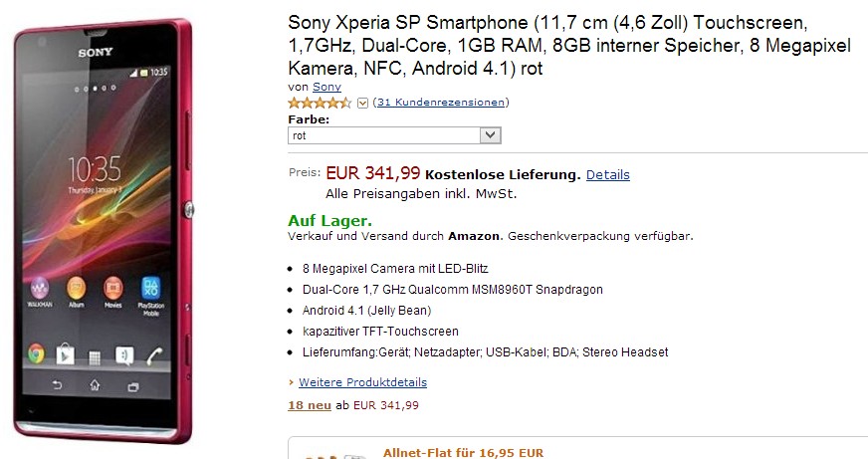
Task: Click the Play Store icon in phone dock
Action: (66, 352)
